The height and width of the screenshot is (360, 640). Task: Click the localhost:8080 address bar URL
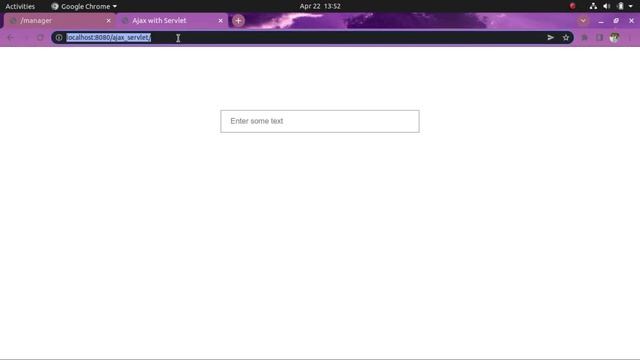pos(109,38)
